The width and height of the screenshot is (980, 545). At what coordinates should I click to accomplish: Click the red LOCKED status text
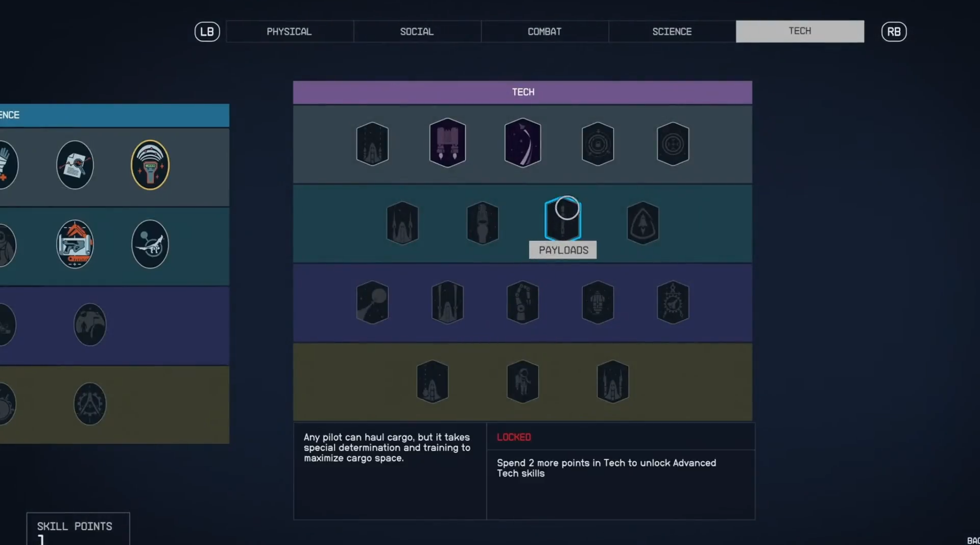point(514,437)
